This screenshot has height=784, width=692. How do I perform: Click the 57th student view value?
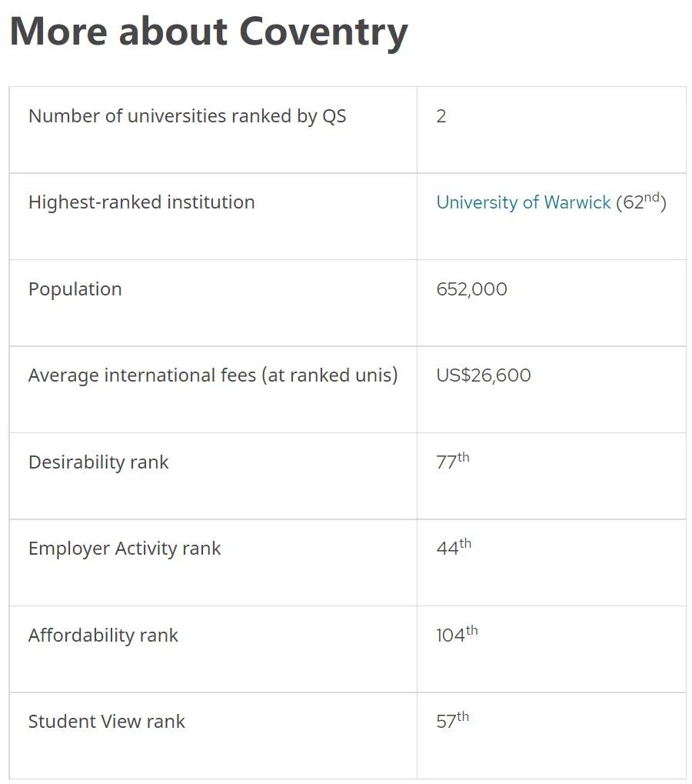point(453,720)
